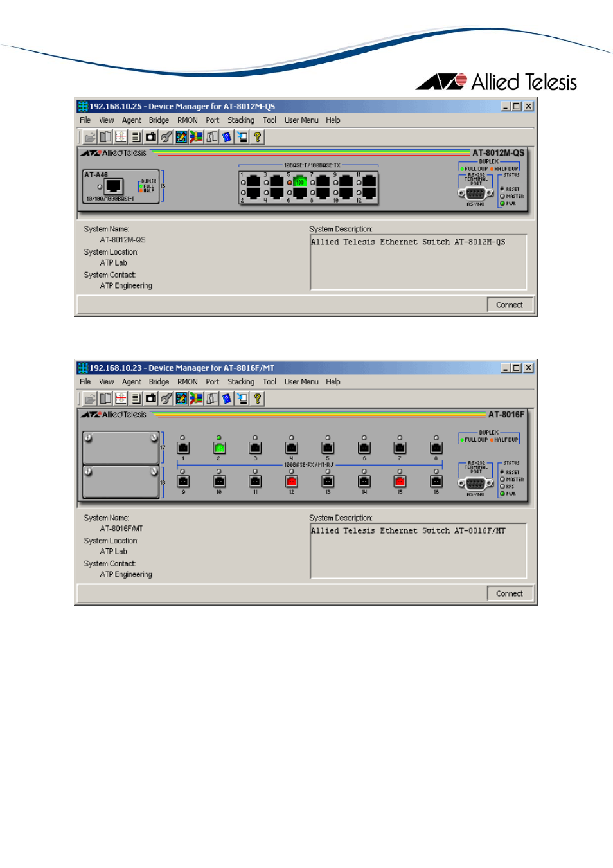Screen dimensions: 613x868
Task: Click the question mark help icon, AT-8016F/MT window
Action: pyautogui.click(x=257, y=399)
